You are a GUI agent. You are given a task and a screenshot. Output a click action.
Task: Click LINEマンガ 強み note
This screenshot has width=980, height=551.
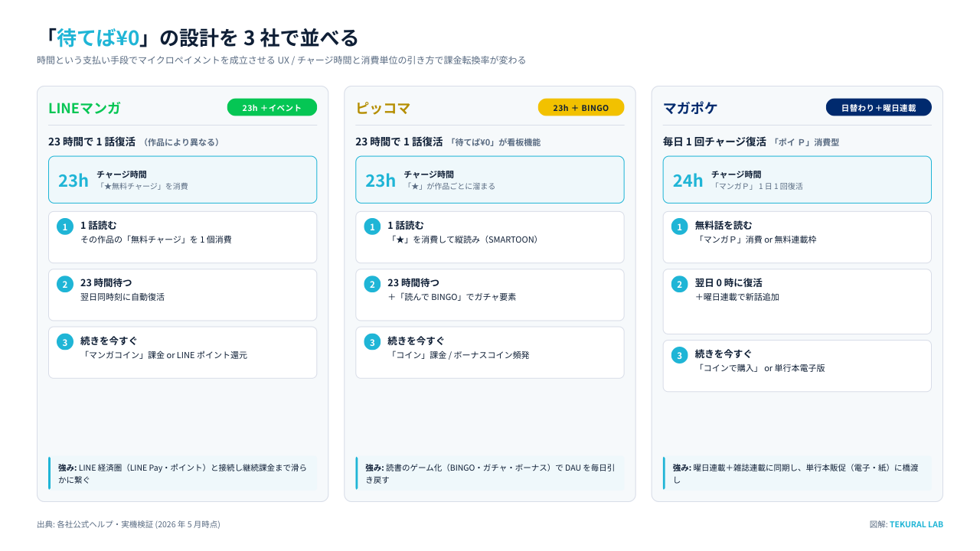pos(183,474)
